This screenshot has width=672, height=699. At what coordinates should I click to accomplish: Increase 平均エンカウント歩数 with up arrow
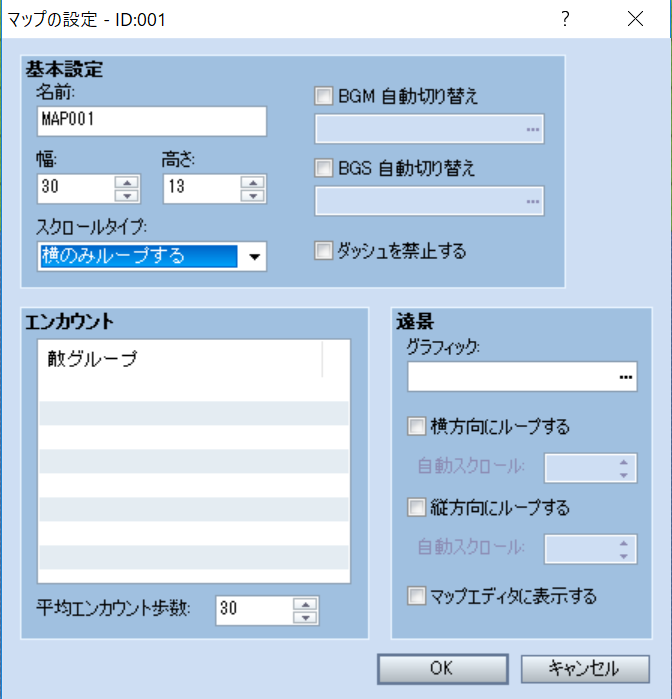[305, 604]
